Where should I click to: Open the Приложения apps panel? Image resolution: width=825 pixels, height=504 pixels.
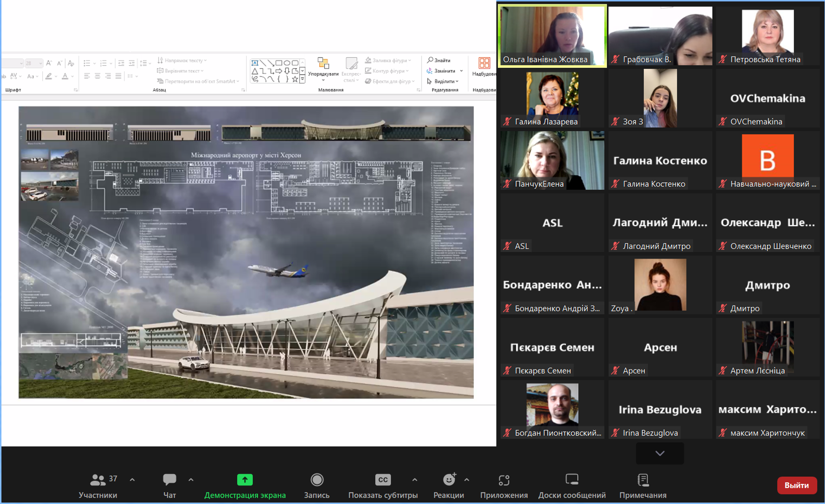click(x=503, y=485)
